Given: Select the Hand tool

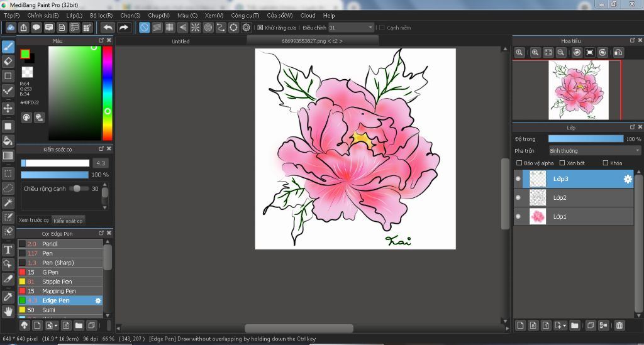Looking at the screenshot, I should [8, 311].
